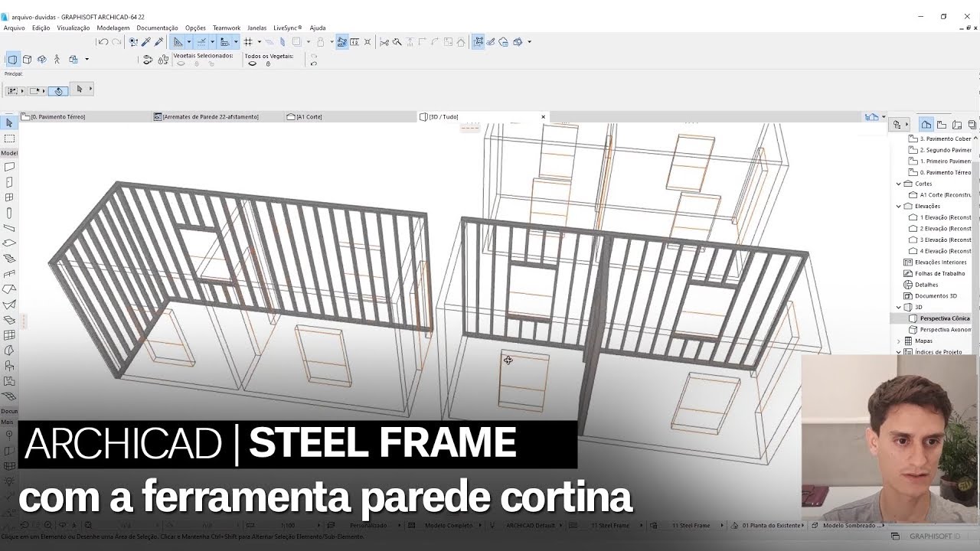Open 2. Segundo Pavimento in Navigator
Viewport: 980px width, 551px height.
940,150
